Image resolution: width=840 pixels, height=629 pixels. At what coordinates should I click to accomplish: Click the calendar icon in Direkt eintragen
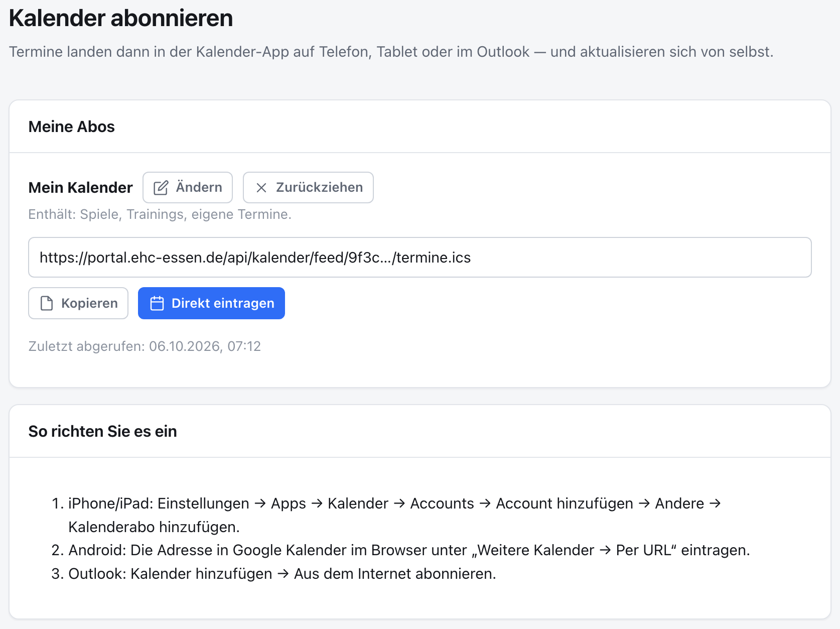[x=157, y=303]
